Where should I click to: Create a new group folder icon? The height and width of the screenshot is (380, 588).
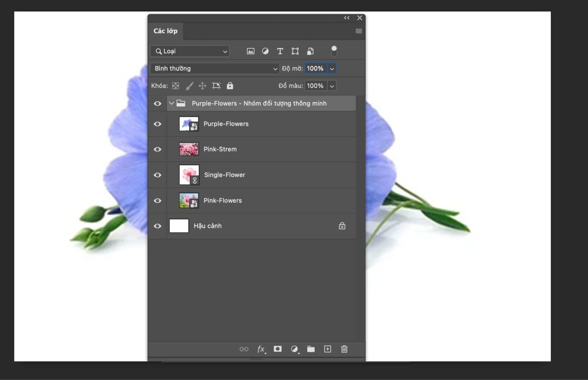311,349
